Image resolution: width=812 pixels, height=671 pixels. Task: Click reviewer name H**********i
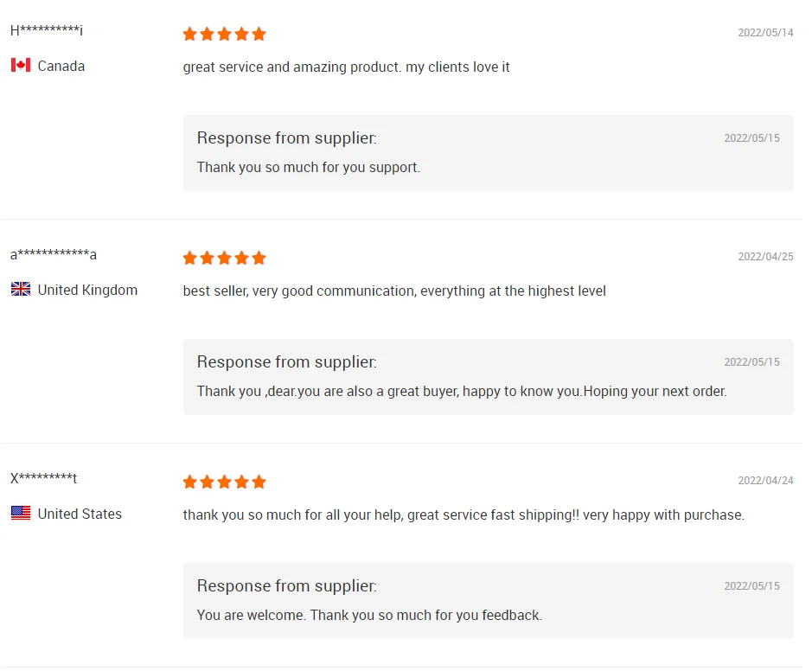click(x=47, y=31)
